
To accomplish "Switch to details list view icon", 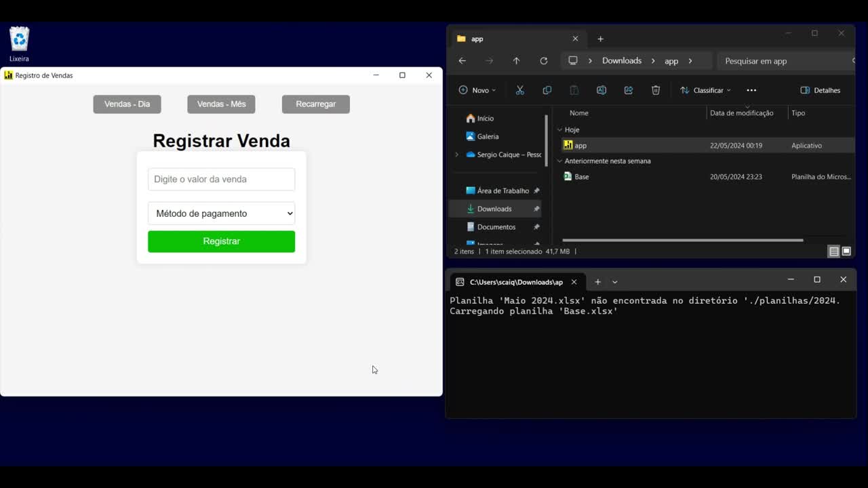I will click(833, 251).
